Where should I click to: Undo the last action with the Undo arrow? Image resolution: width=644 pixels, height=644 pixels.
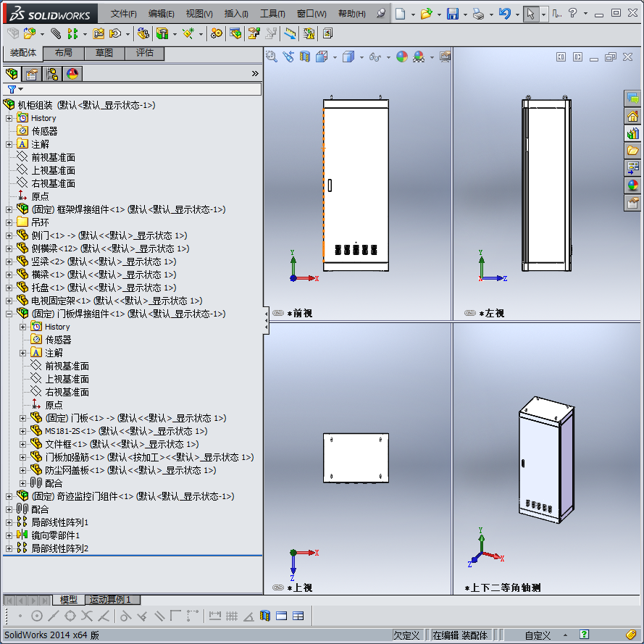click(x=504, y=14)
